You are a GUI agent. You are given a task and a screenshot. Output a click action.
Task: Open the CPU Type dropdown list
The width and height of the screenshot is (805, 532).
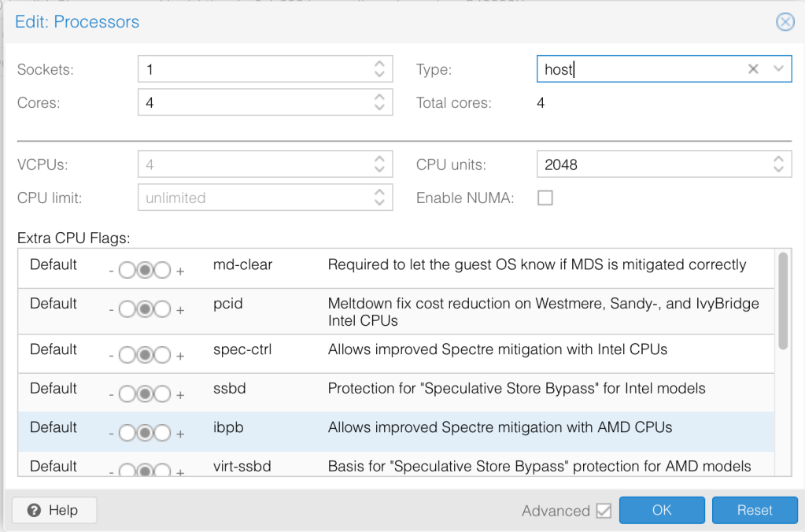(778, 69)
